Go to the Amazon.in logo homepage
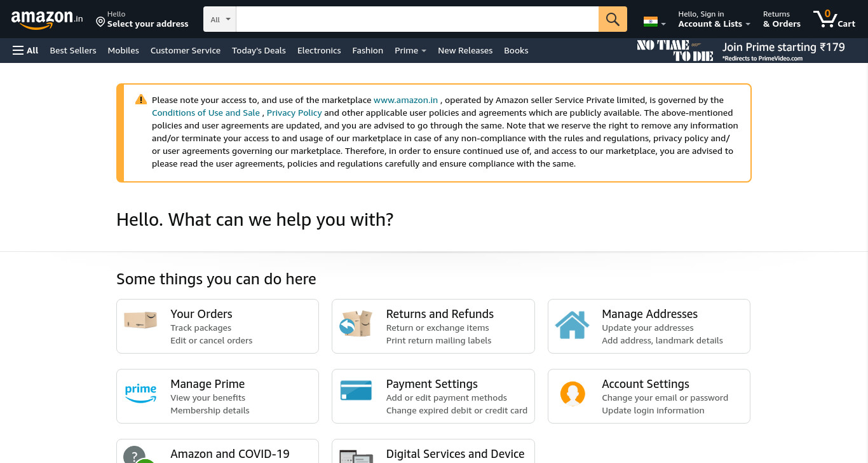This screenshot has height=463, width=868. [47, 19]
